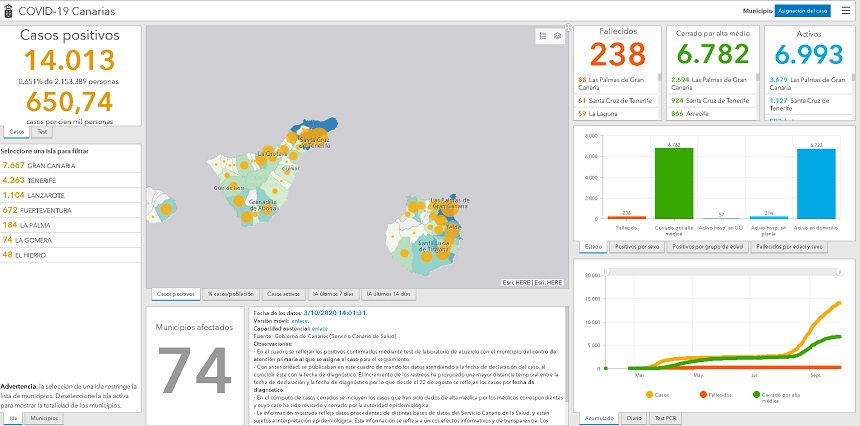Select the Asignación del caso button

pyautogui.click(x=802, y=10)
